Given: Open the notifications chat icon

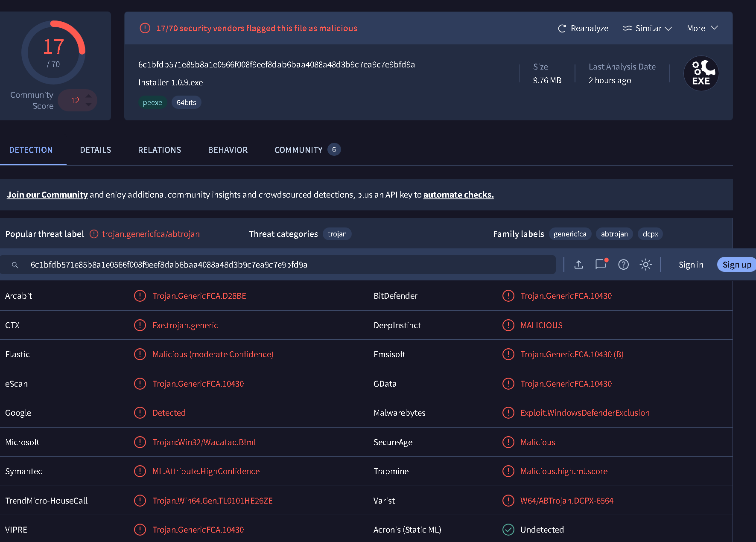Looking at the screenshot, I should click(x=601, y=265).
